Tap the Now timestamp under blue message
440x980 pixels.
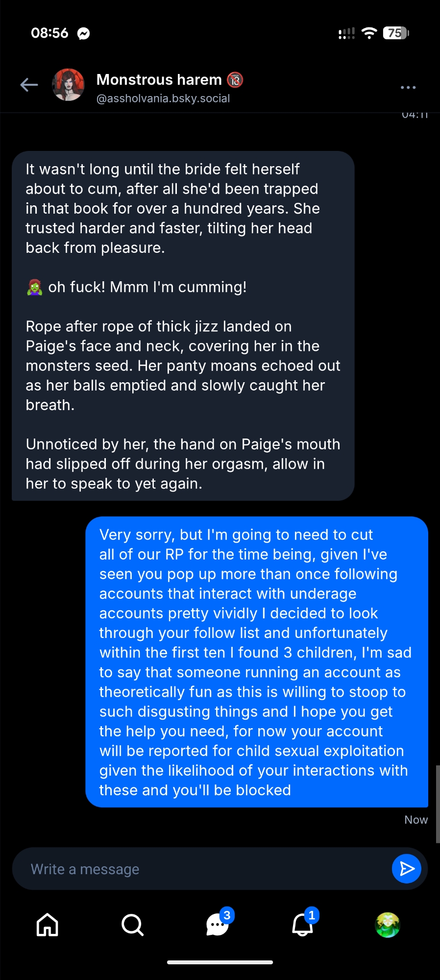point(416,820)
